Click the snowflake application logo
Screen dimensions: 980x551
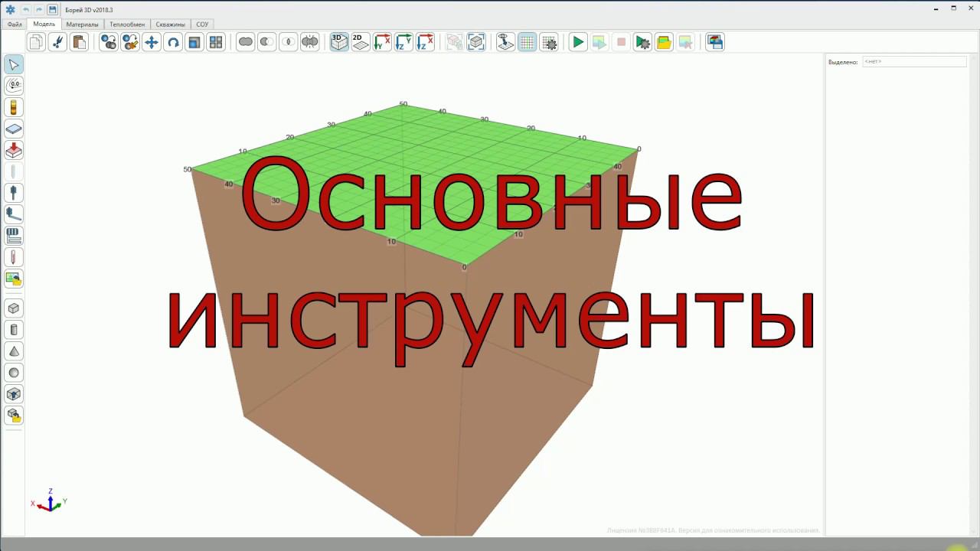pyautogui.click(x=10, y=9)
